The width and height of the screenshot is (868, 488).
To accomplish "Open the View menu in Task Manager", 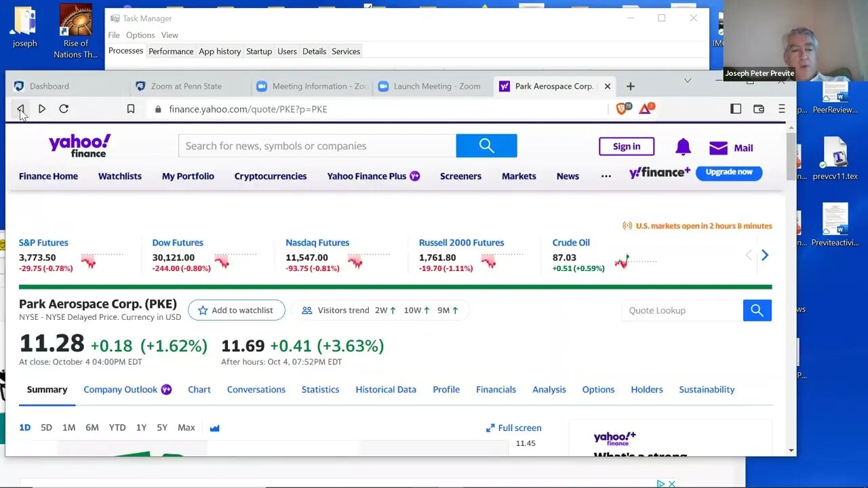I will click(170, 35).
